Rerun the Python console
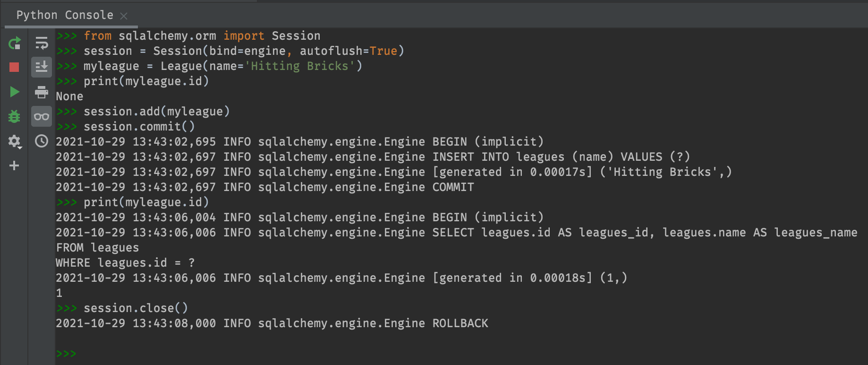The width and height of the screenshot is (868, 365). (14, 43)
